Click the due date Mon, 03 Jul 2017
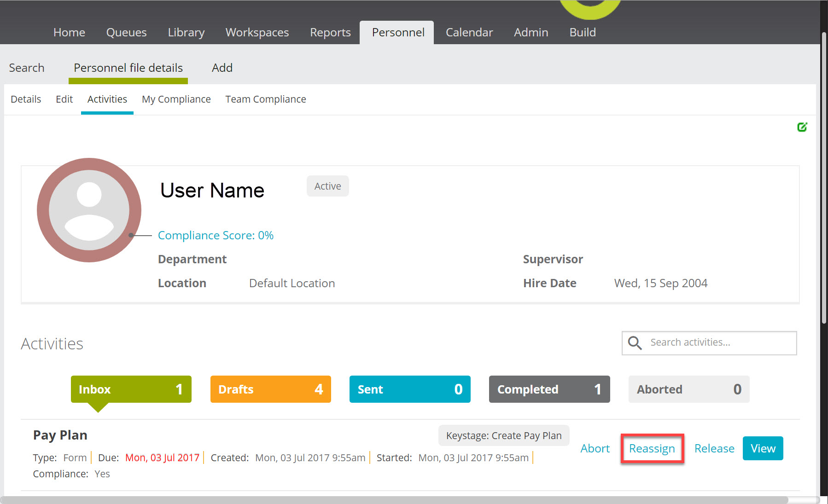828x504 pixels. [x=162, y=458]
